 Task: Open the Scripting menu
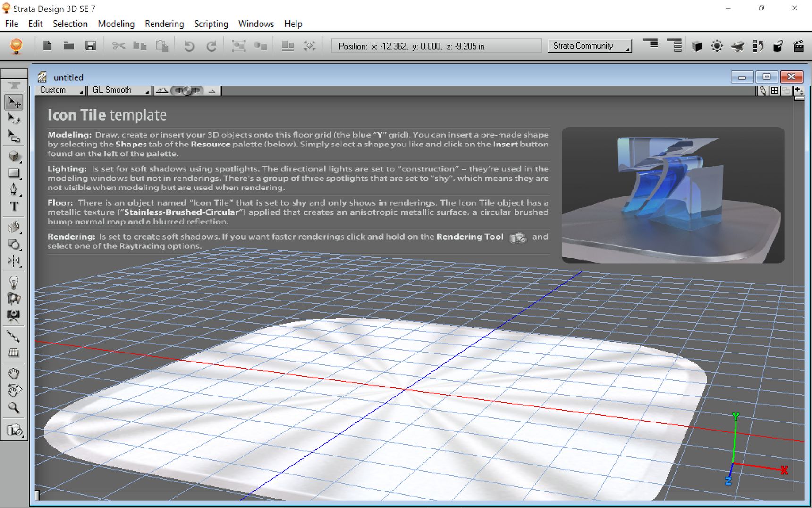(211, 24)
